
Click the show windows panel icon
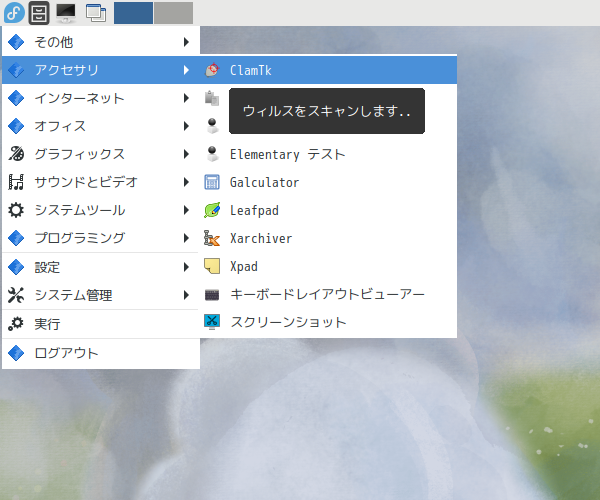(96, 13)
